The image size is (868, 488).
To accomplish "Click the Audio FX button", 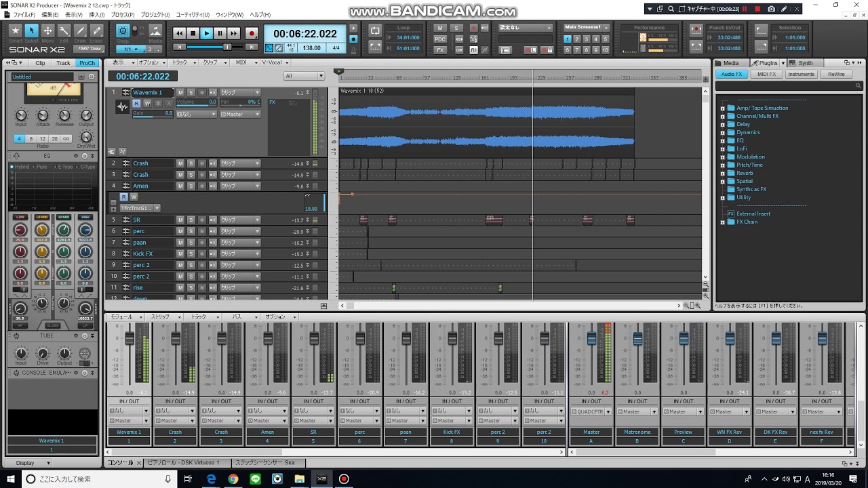I will pos(732,74).
